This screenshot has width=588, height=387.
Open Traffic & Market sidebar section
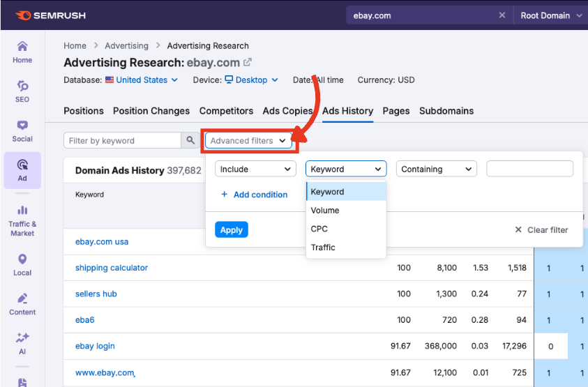tap(22, 221)
